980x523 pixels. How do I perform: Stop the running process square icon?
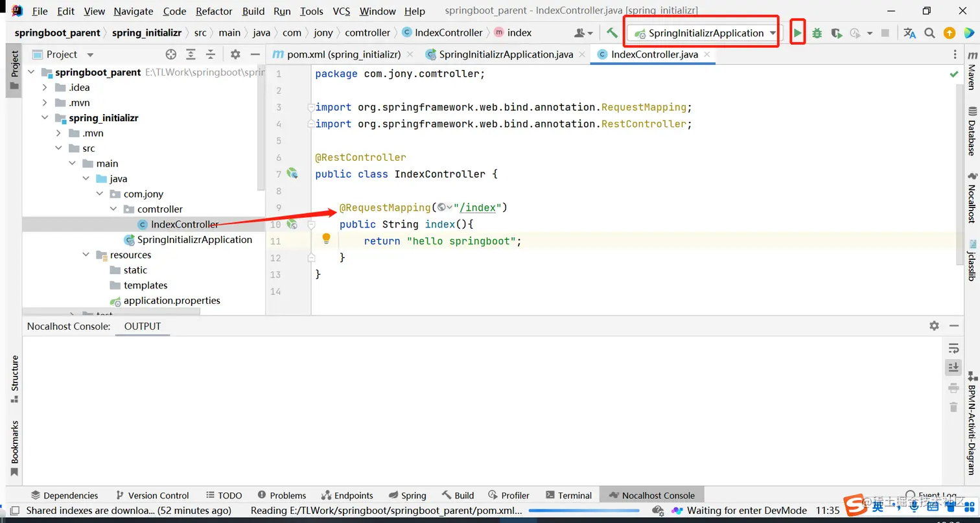point(885,33)
